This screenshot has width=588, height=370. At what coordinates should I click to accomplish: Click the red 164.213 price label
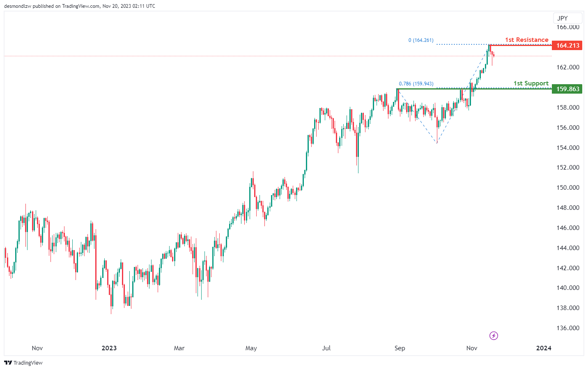pyautogui.click(x=567, y=46)
